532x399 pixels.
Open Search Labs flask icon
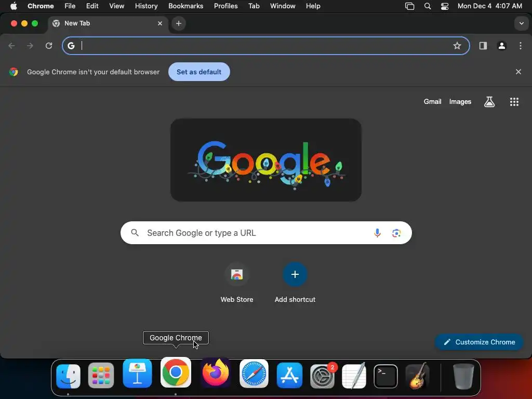click(489, 102)
